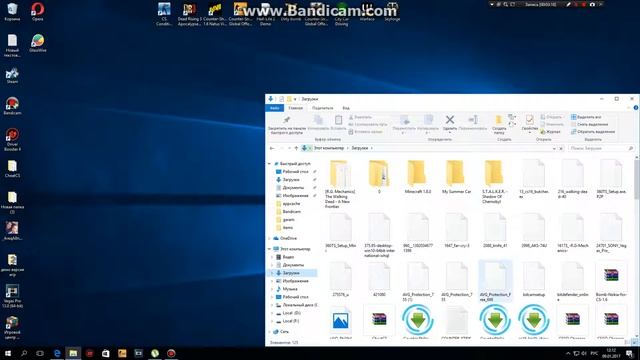This screenshot has height=360, width=640.
Task: Select the Steam desktop shortcut
Action: (x=12, y=76)
